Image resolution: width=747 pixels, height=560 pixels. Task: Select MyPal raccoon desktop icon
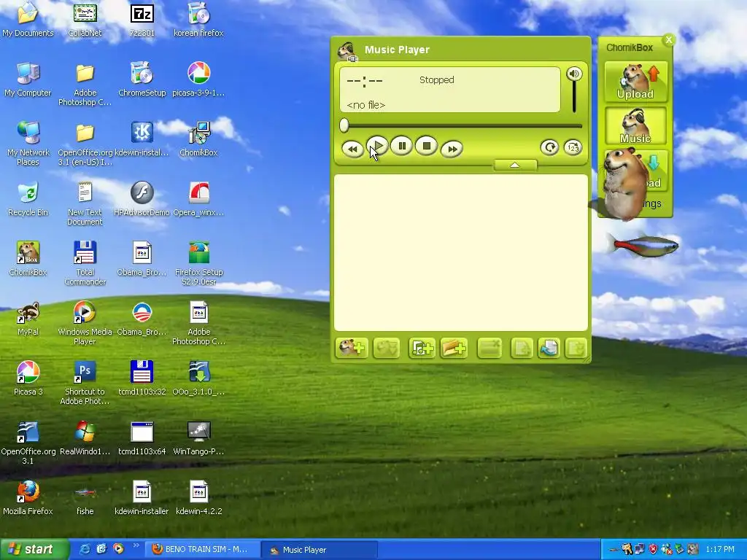(28, 319)
